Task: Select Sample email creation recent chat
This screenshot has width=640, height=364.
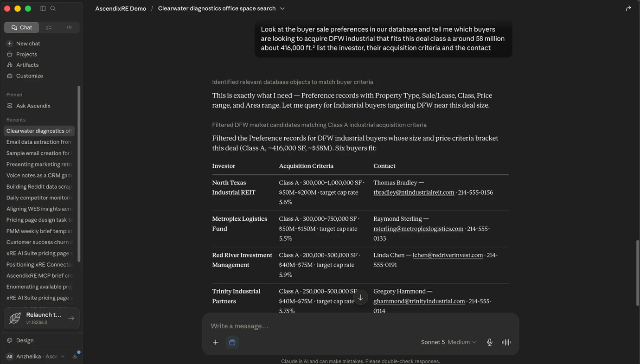Action: tap(39, 153)
